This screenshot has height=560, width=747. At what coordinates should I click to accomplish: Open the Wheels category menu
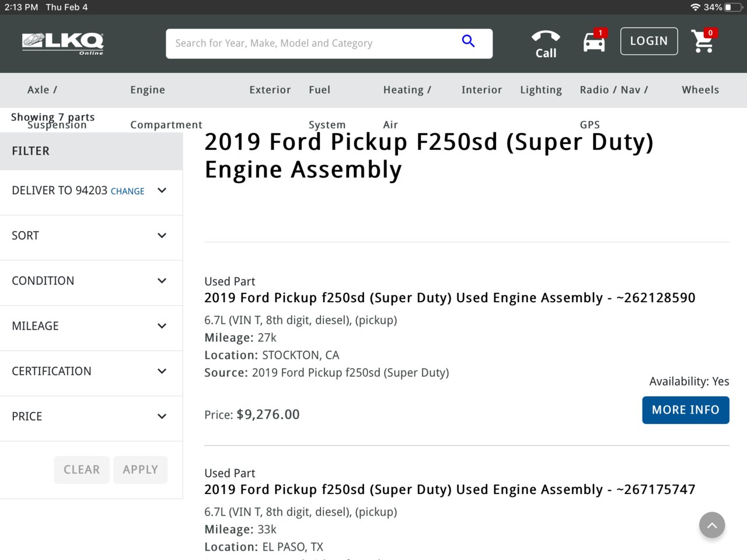[x=700, y=90]
